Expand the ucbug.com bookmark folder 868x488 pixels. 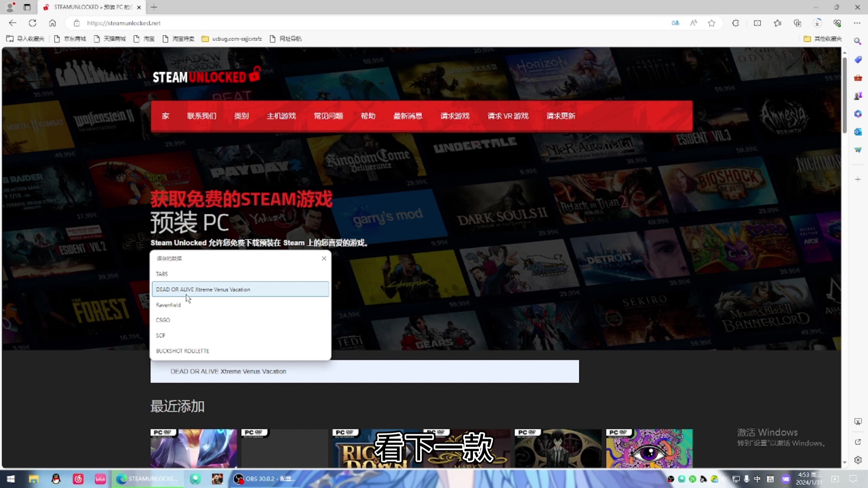[x=232, y=39]
